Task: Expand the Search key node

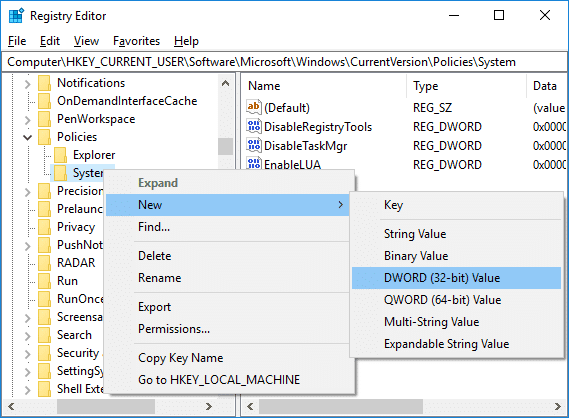Action: (28, 336)
